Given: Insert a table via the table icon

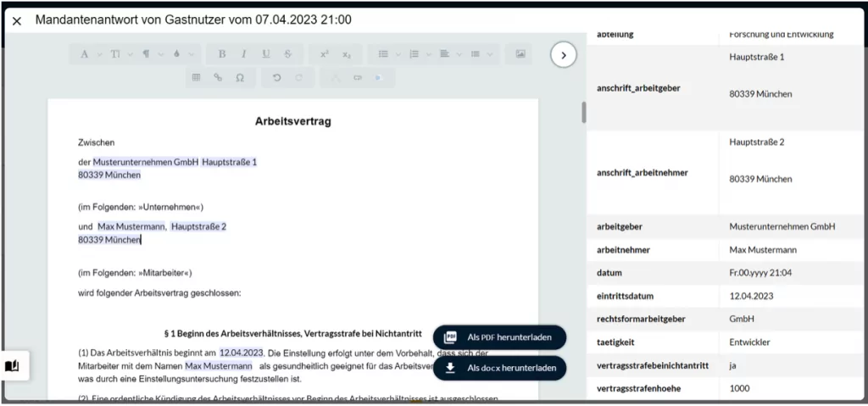Looking at the screenshot, I should tap(196, 77).
